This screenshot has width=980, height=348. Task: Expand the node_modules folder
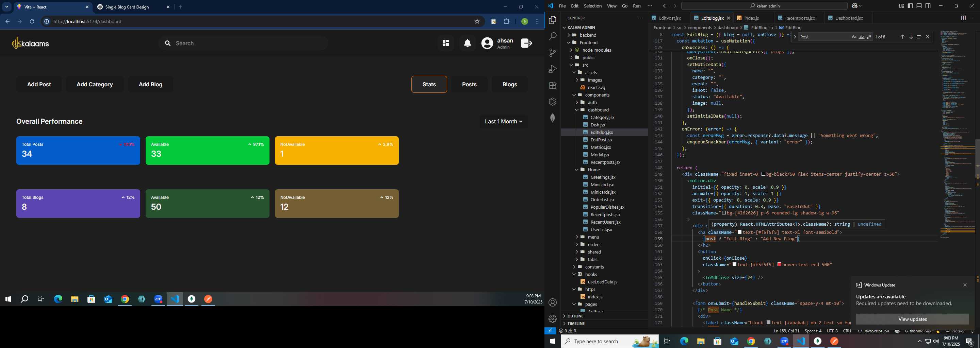[x=572, y=50]
